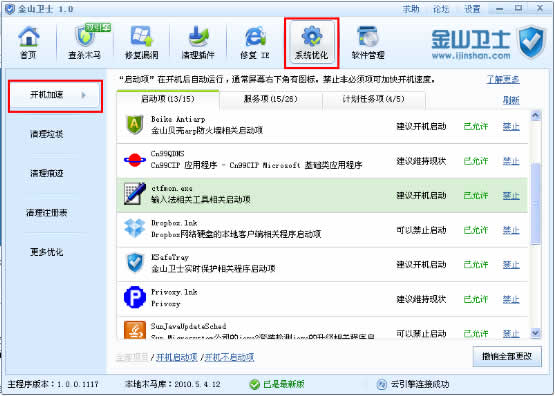The height and width of the screenshot is (396, 555).
Task: Go to the 首页 home icon
Action: click(x=29, y=42)
